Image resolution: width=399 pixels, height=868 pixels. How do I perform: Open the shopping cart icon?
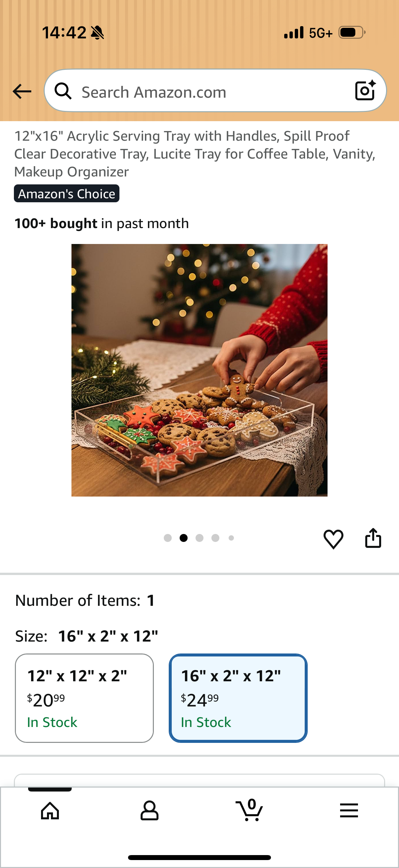pyautogui.click(x=249, y=810)
